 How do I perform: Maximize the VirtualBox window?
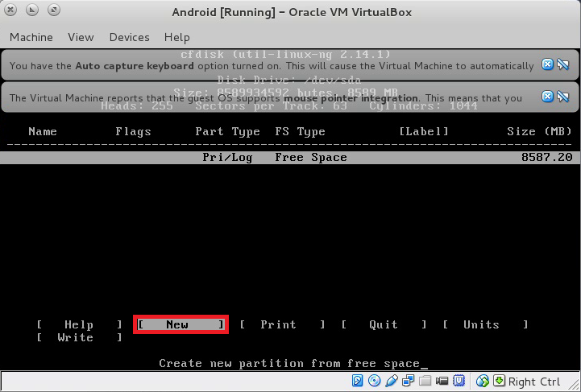54,10
